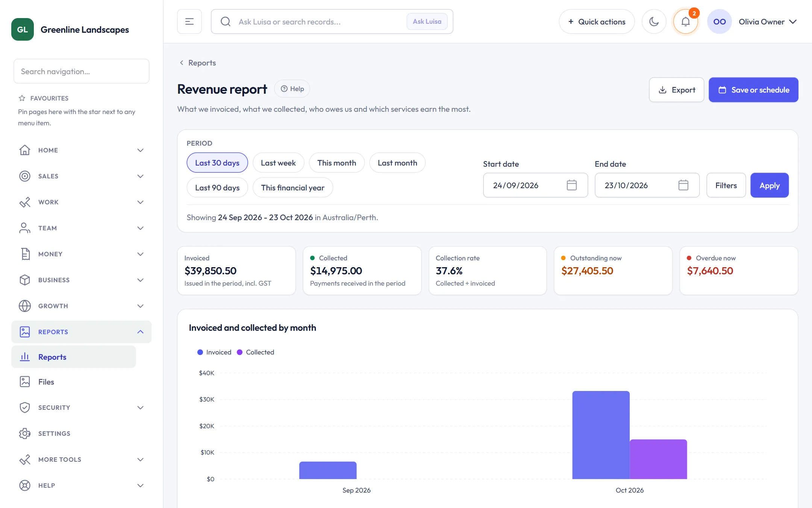Open Quick actions

(597, 21)
